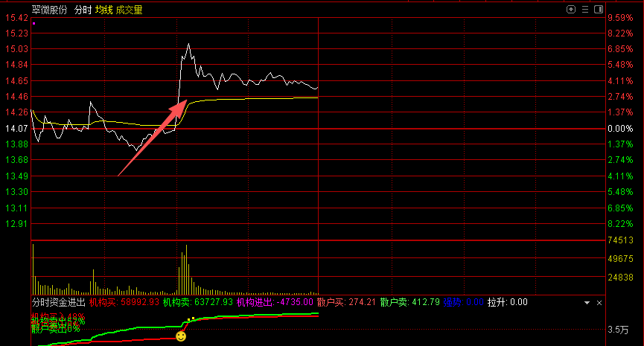Screen dimensions: 644x346
Task: Toggle the 均线 average line legend
Action: 103,10
